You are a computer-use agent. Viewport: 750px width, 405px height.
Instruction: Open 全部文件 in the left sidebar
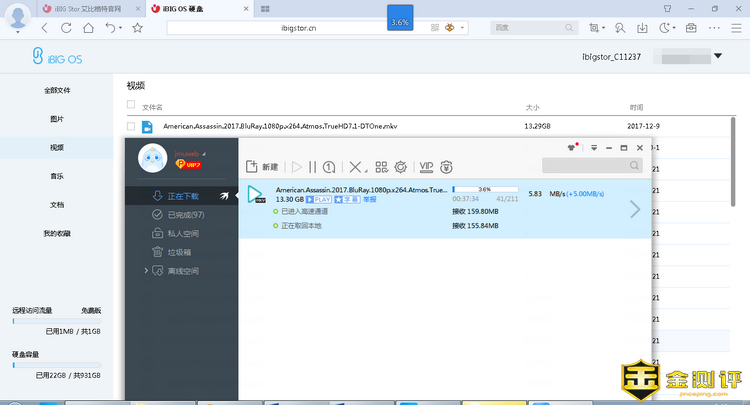[57, 90]
